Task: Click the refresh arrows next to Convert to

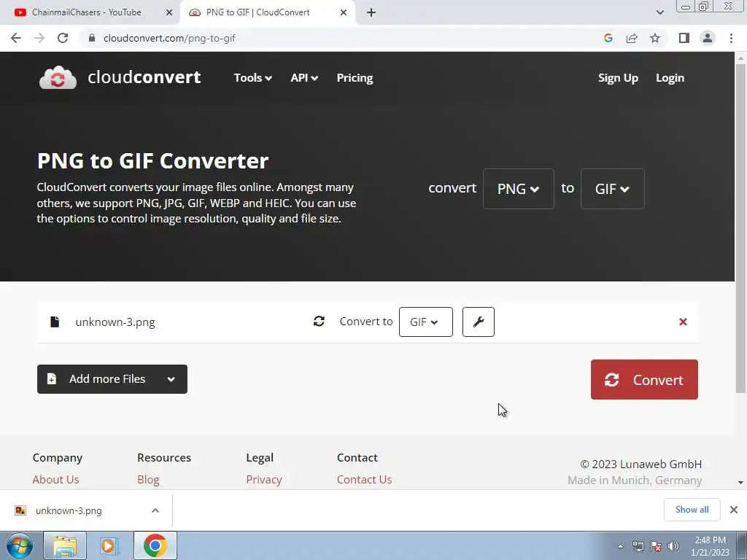Action: 319,322
